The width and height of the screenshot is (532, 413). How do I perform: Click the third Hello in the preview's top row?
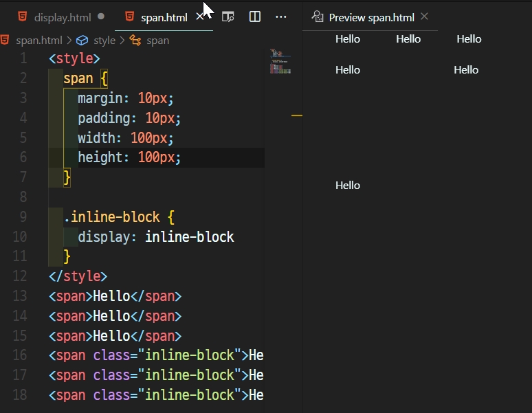tap(469, 39)
